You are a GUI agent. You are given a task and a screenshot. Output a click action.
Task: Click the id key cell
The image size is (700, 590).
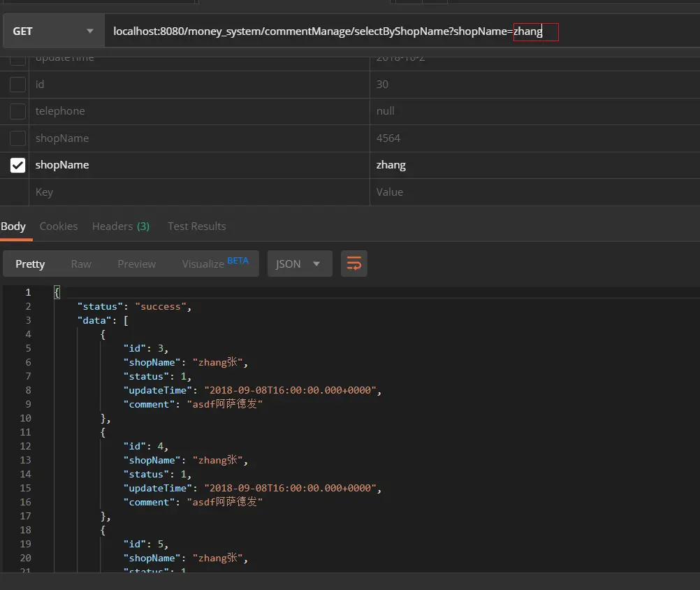[x=199, y=85]
